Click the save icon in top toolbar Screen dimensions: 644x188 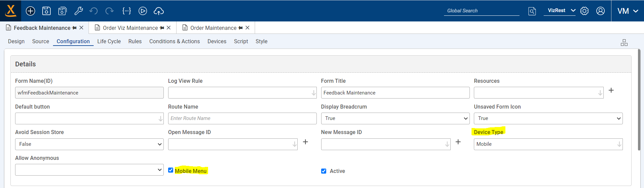click(x=46, y=11)
